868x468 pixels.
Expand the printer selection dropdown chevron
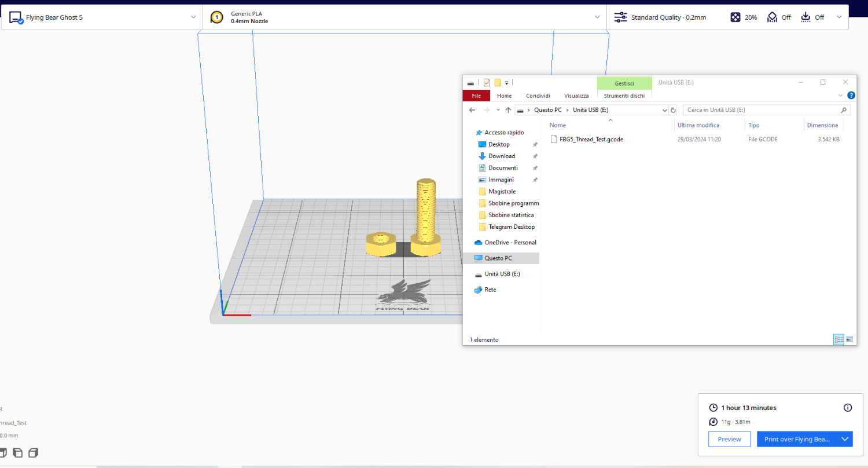pyautogui.click(x=193, y=17)
